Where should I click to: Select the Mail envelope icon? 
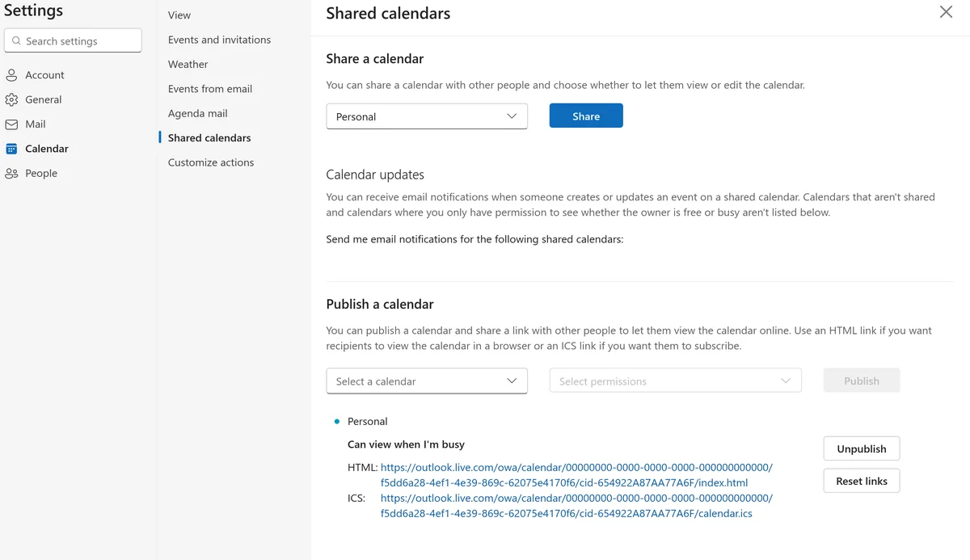(x=13, y=124)
